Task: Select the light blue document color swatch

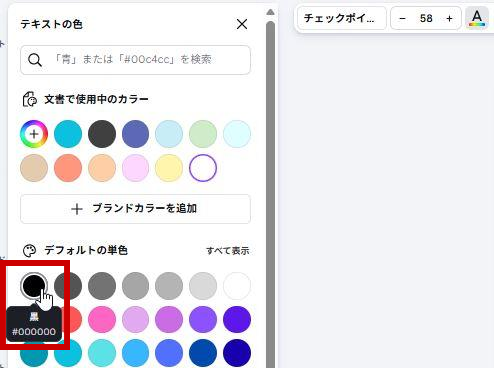Action: point(169,134)
